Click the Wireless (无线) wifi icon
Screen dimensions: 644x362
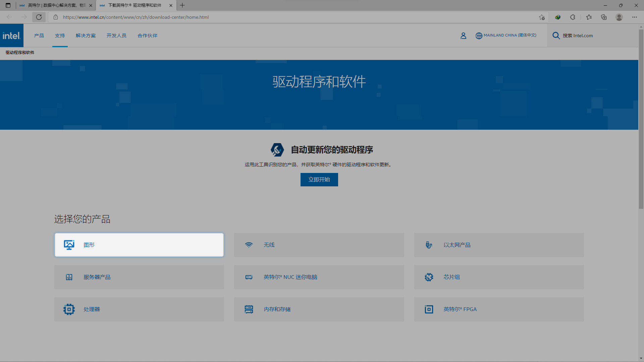pyautogui.click(x=249, y=245)
